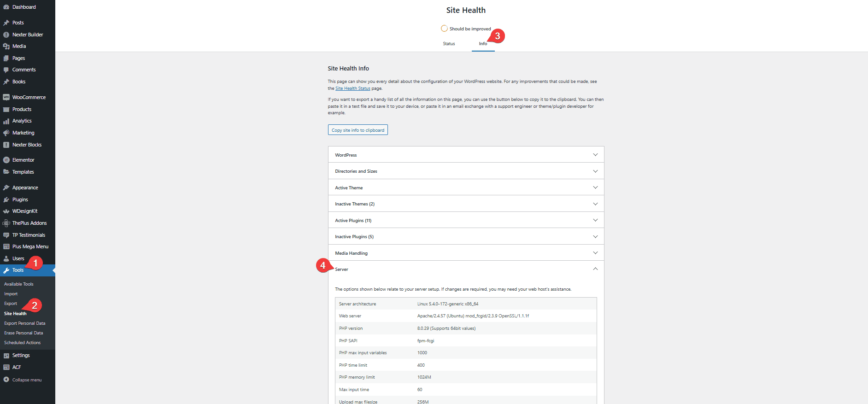This screenshot has width=868, height=404.
Task: Click the Elementor logo icon
Action: [x=6, y=160]
